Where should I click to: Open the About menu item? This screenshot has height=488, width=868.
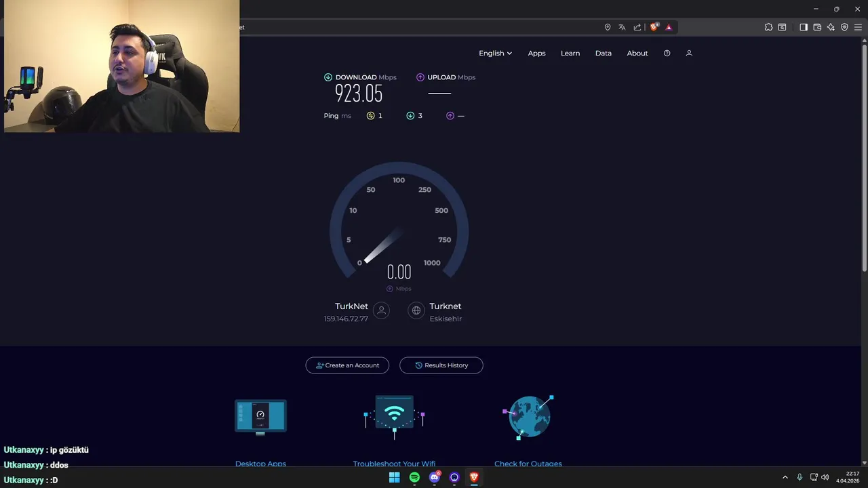click(x=637, y=53)
